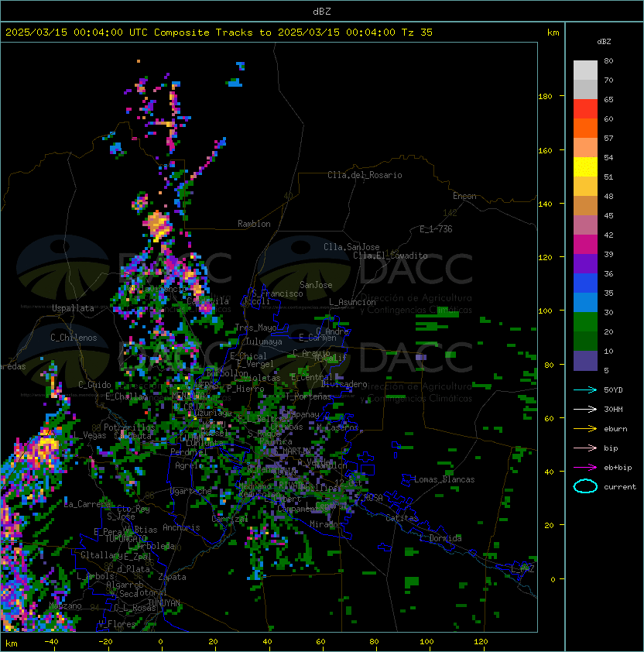Image resolution: width=644 pixels, height=652 pixels.
Task: Click the 'C_Chilenos' place label
Action: tap(74, 338)
